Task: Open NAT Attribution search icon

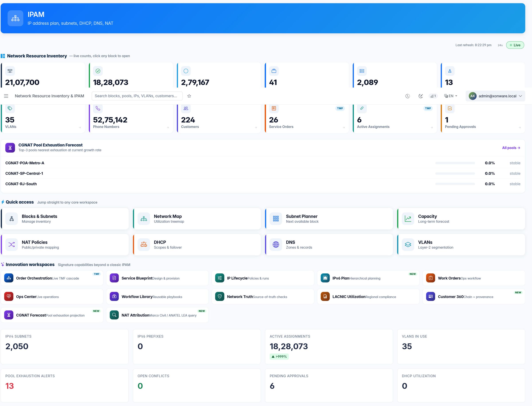Action: (x=114, y=315)
